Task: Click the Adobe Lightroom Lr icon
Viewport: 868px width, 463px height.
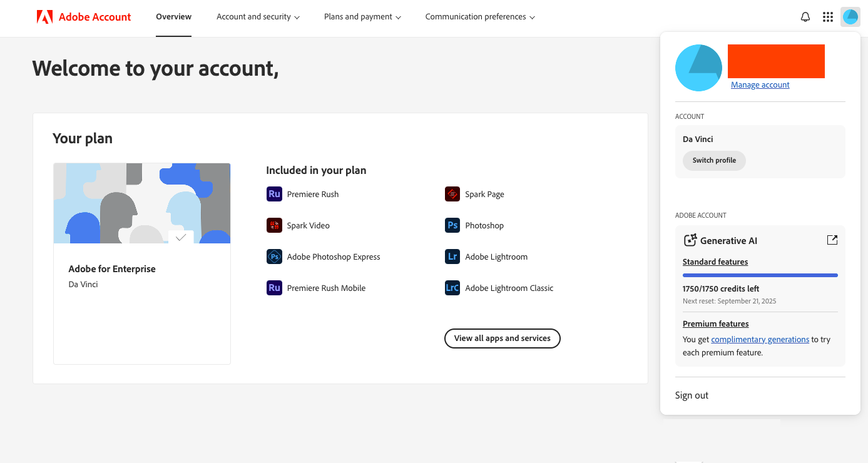Action: click(x=452, y=257)
